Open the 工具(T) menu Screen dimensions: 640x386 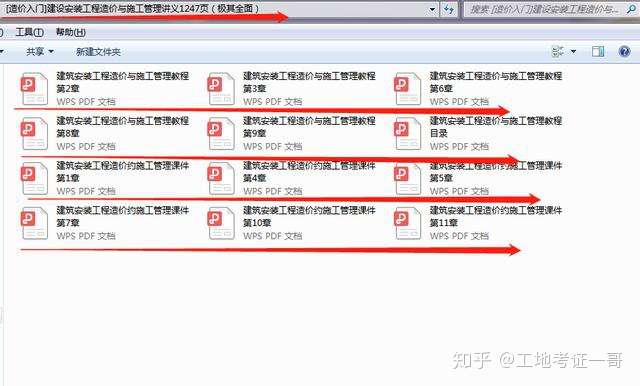click(29, 32)
